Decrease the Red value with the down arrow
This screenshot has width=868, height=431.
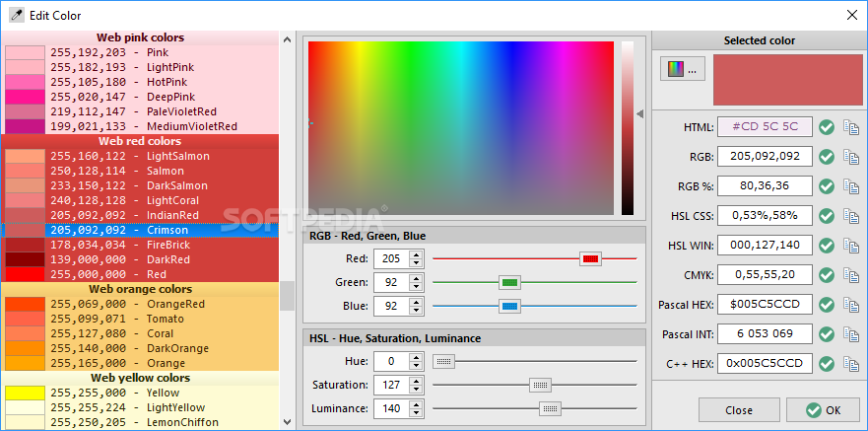416,262
